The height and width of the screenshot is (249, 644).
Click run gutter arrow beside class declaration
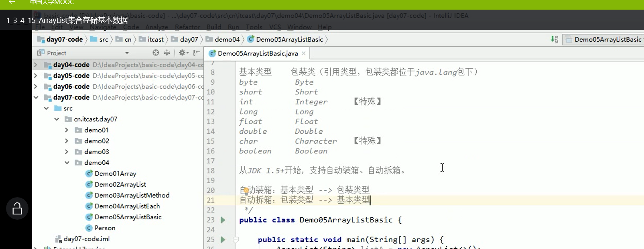(223, 220)
